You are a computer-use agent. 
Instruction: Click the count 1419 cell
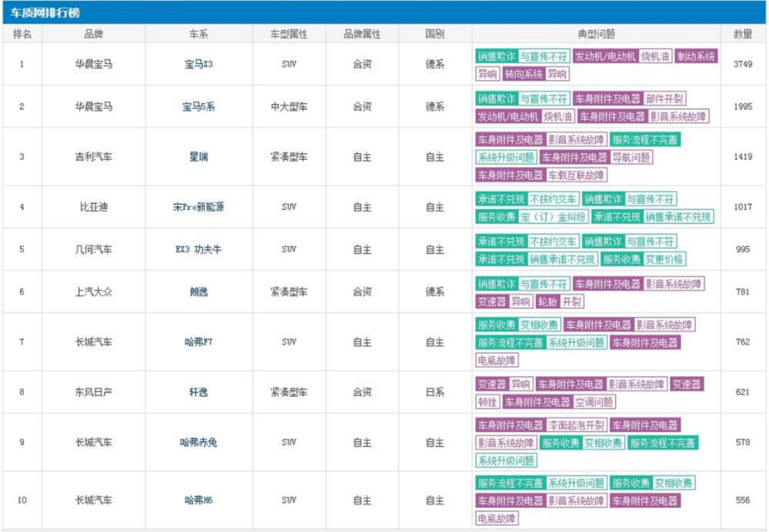click(x=743, y=157)
